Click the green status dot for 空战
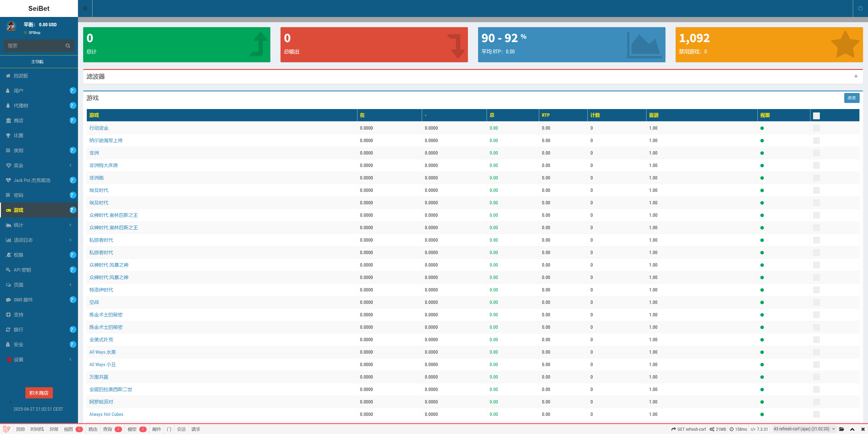This screenshot has height=434, width=868. [762, 303]
